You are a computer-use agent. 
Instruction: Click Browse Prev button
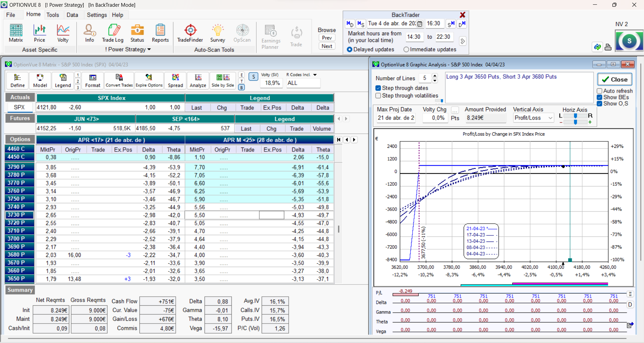click(x=327, y=38)
